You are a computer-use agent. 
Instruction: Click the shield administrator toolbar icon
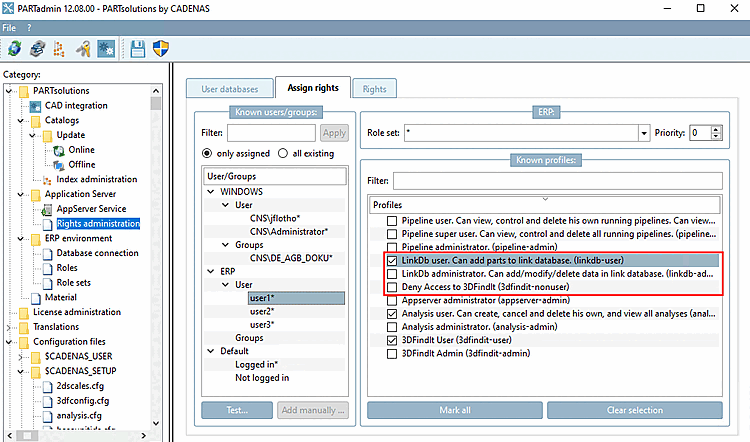tap(161, 48)
